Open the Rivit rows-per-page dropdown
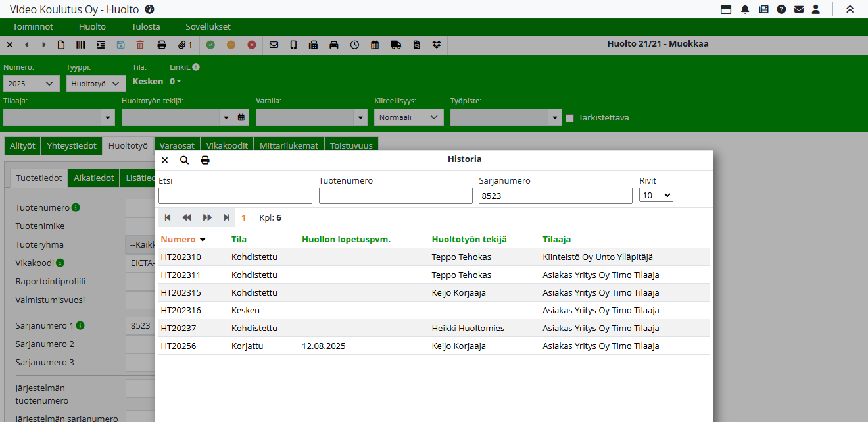The width and height of the screenshot is (868, 422). coord(656,195)
